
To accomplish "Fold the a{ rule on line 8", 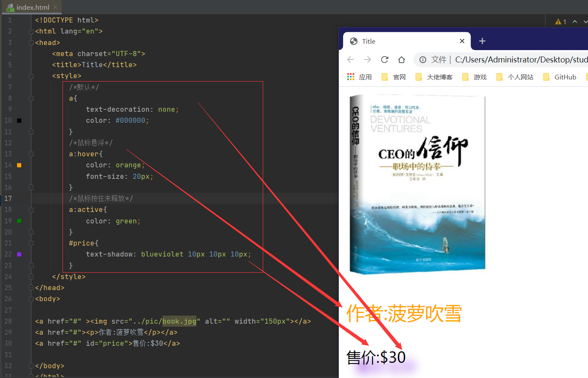I will coord(31,99).
